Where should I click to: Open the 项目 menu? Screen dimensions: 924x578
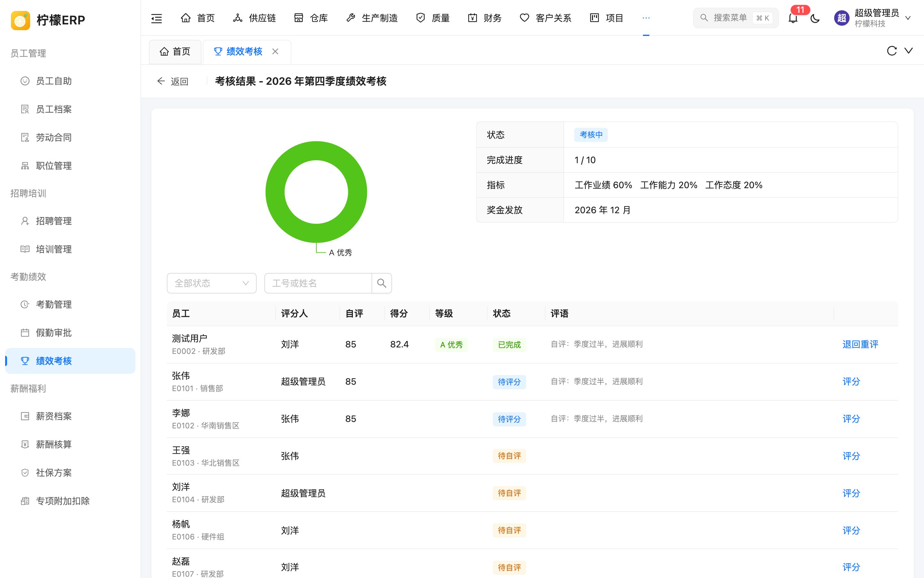607,18
